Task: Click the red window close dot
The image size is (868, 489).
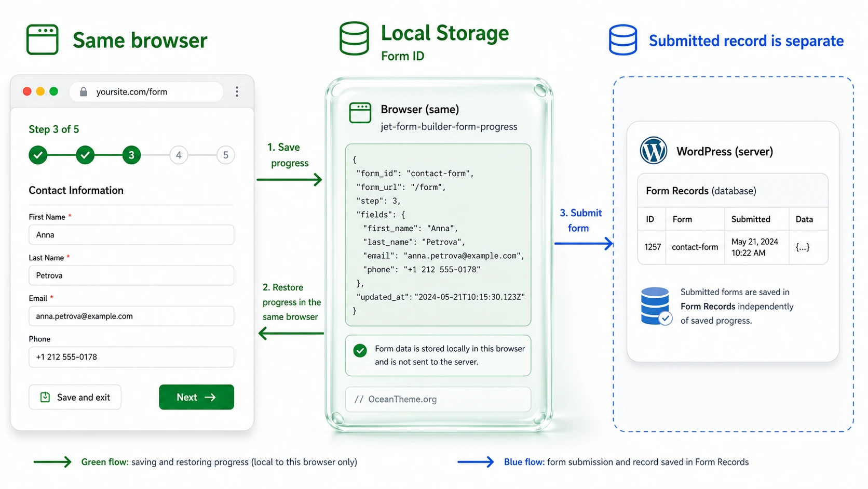Action: pyautogui.click(x=27, y=91)
